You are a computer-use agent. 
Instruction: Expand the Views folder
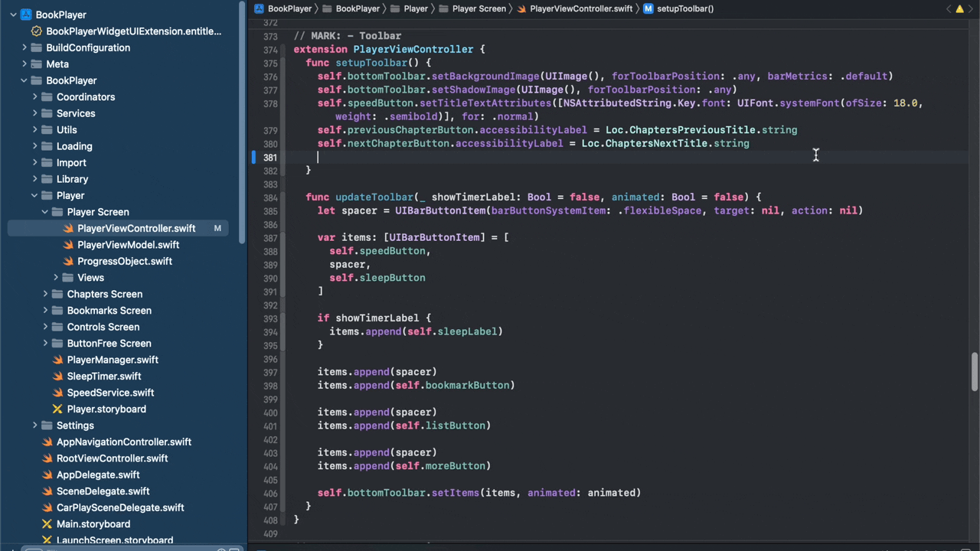click(56, 278)
